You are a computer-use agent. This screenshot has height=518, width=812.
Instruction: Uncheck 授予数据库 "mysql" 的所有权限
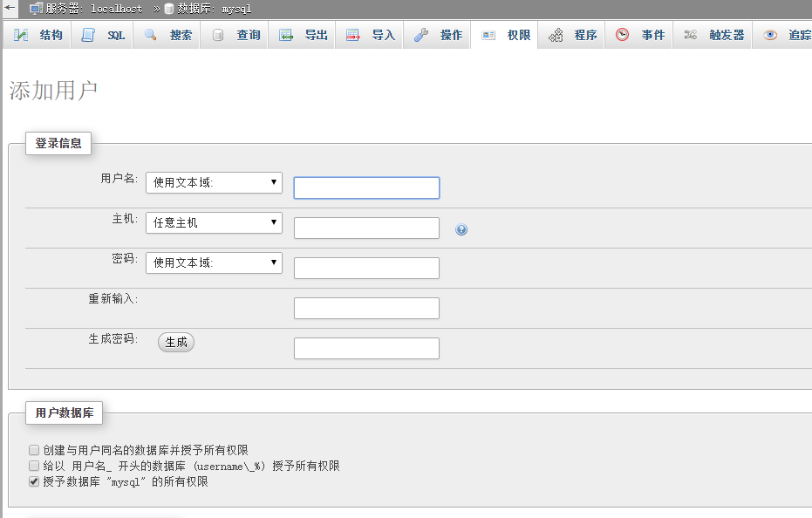[34, 481]
